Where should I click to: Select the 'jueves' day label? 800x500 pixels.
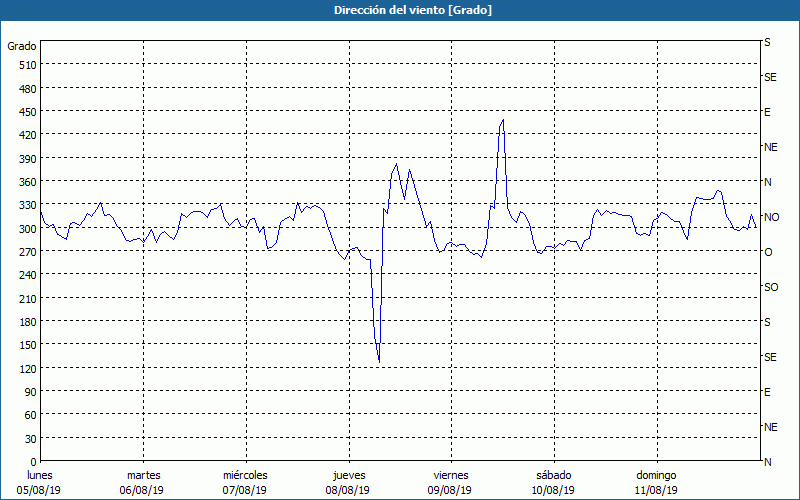point(349,476)
